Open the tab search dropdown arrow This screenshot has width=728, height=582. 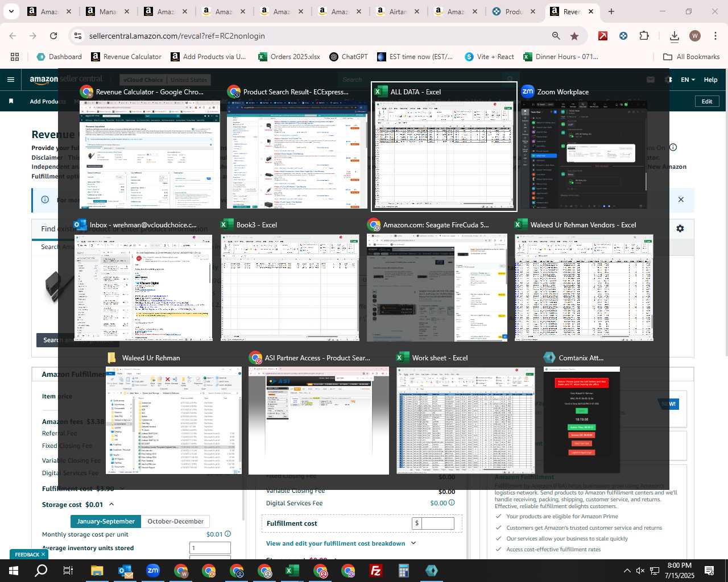click(x=11, y=11)
